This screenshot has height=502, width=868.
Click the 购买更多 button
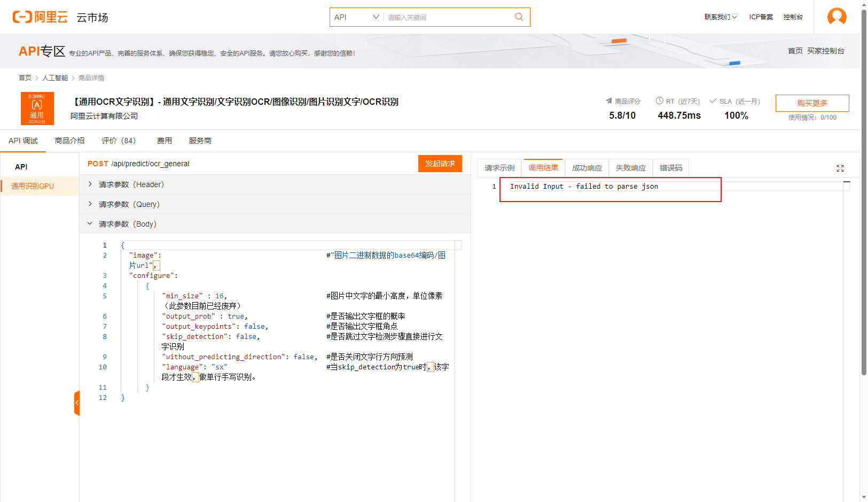point(812,103)
